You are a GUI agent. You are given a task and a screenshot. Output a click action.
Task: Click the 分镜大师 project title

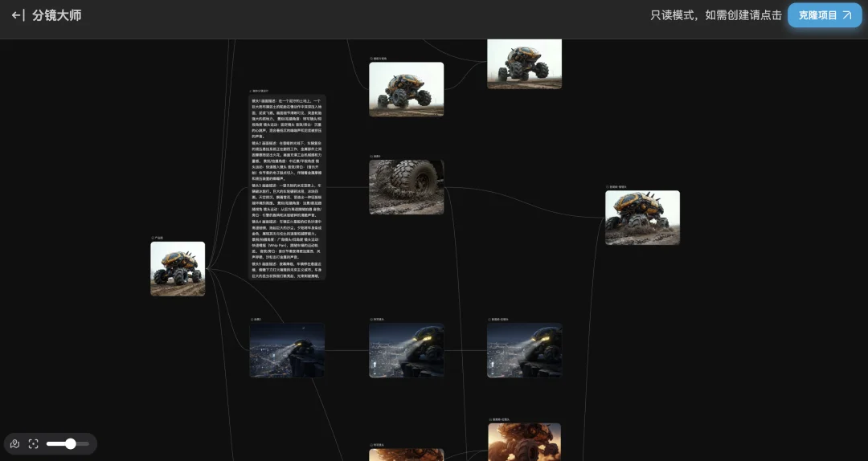pyautogui.click(x=56, y=15)
